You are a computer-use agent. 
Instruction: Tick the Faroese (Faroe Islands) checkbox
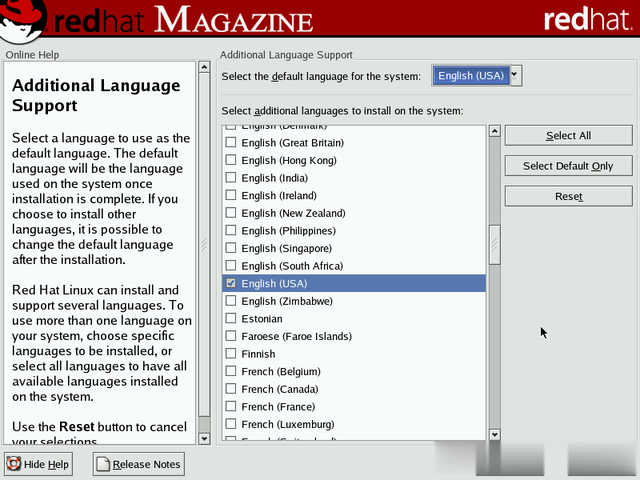pyautogui.click(x=231, y=336)
